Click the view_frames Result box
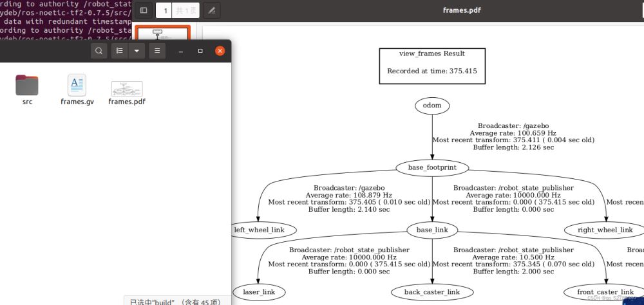 (x=432, y=66)
